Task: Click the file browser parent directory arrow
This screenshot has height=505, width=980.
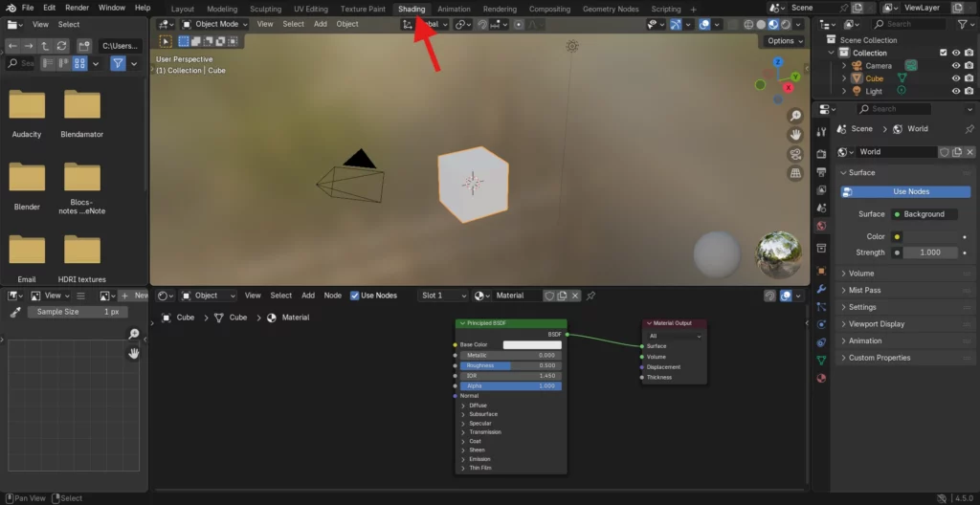Action: coord(45,45)
